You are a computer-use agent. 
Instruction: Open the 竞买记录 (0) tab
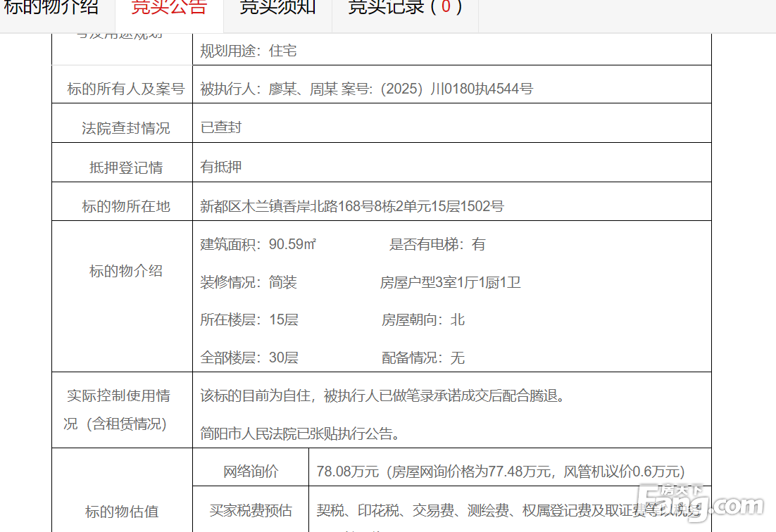tap(405, 8)
